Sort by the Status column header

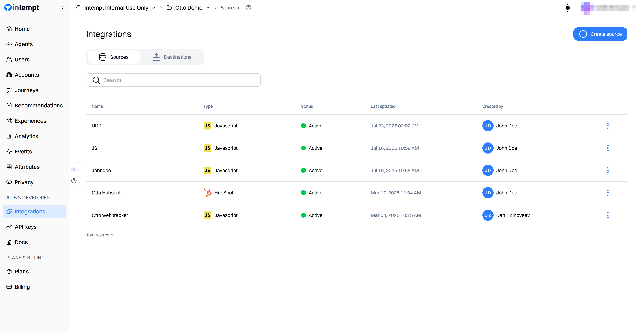coord(307,106)
